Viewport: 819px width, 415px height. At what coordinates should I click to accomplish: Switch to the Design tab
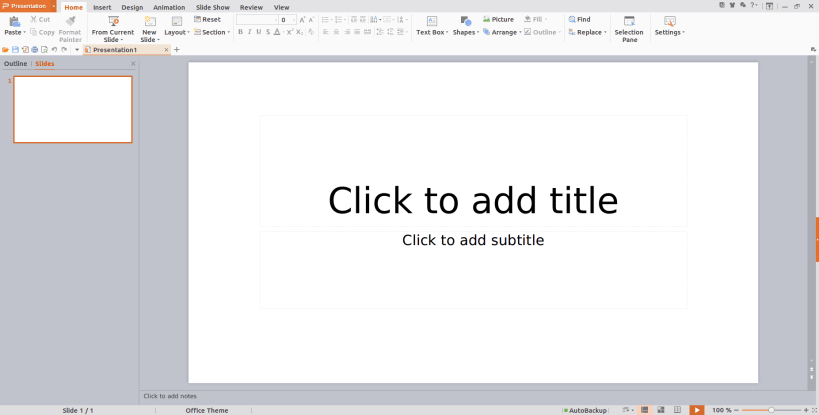pos(132,7)
